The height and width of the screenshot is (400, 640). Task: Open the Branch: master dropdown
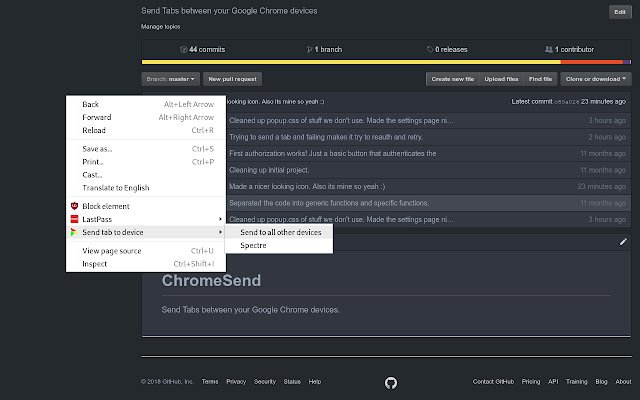pyautogui.click(x=171, y=79)
